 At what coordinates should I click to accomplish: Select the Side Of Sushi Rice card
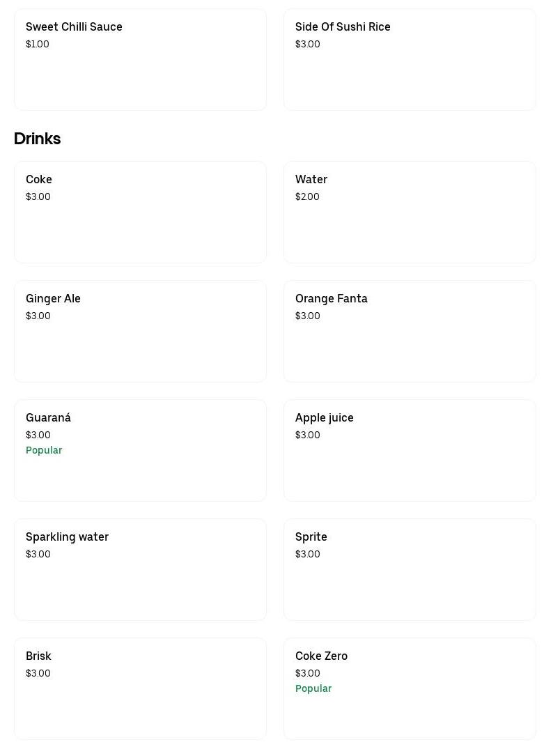410,59
